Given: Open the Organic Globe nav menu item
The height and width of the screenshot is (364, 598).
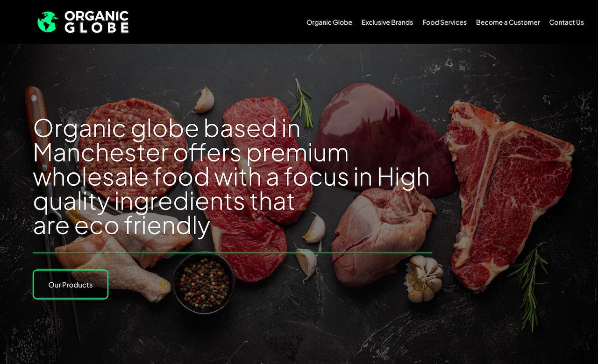Looking at the screenshot, I should click(x=329, y=22).
